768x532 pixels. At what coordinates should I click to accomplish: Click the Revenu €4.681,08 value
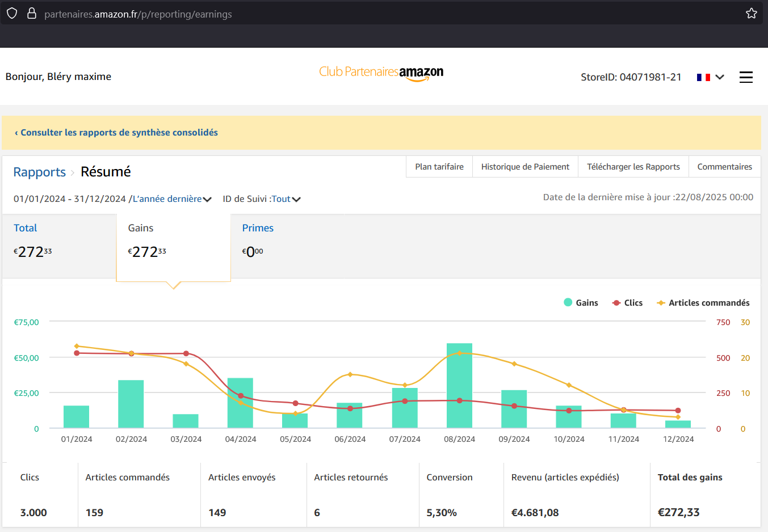(535, 513)
